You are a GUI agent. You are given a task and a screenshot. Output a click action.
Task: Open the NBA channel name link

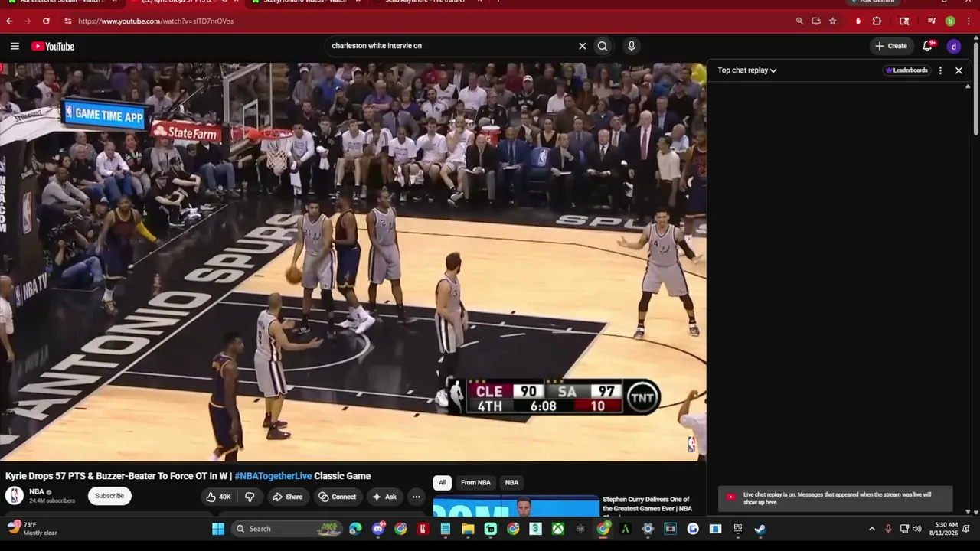[37, 492]
